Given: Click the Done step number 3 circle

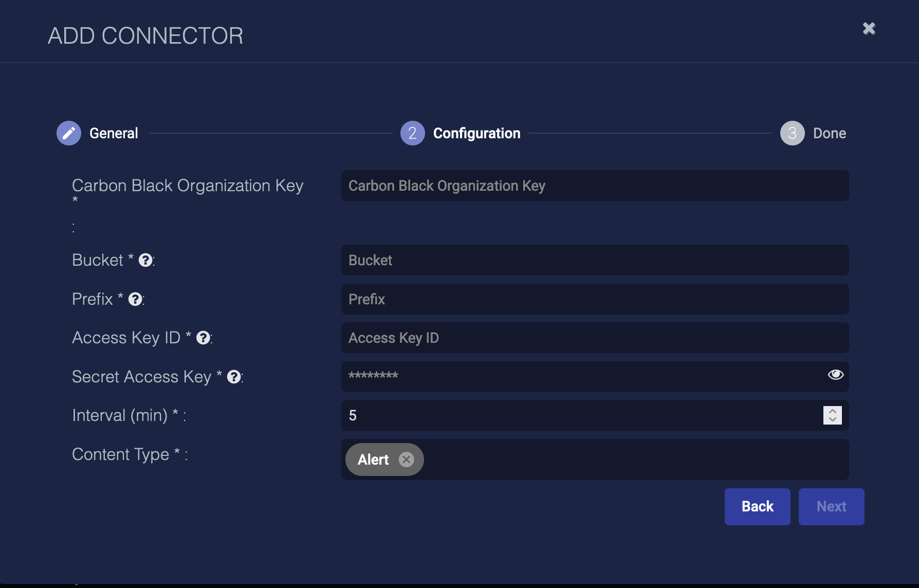Looking at the screenshot, I should pos(792,133).
